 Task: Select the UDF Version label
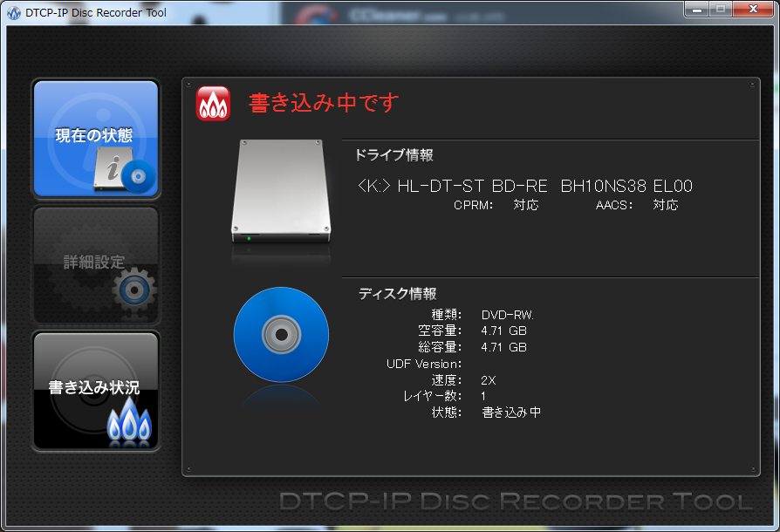424,364
